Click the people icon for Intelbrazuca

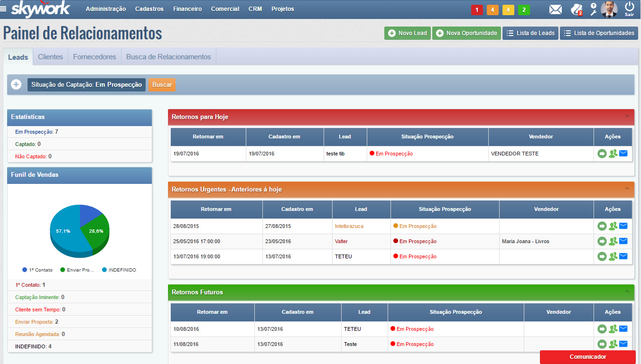click(x=613, y=226)
